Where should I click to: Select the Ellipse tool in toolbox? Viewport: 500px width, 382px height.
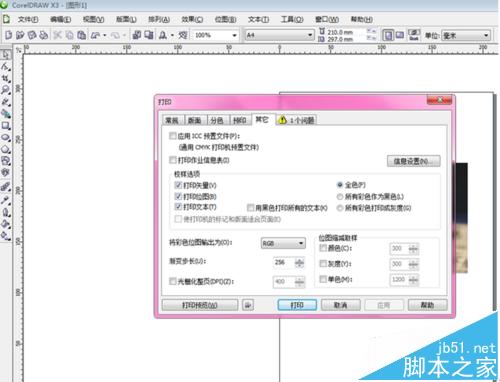[6, 137]
